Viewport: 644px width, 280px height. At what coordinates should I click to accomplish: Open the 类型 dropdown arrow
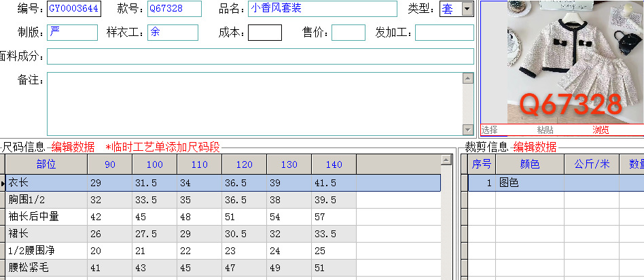coord(467,9)
